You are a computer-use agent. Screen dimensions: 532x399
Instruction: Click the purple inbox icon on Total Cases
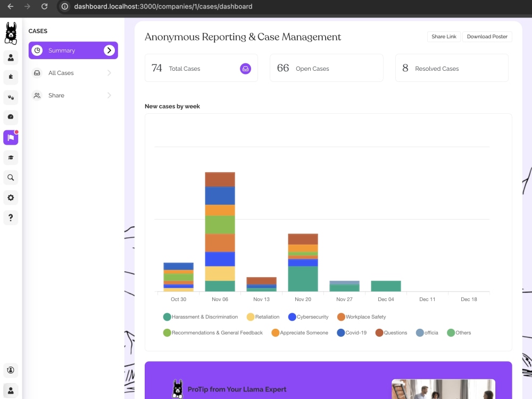[x=245, y=69]
